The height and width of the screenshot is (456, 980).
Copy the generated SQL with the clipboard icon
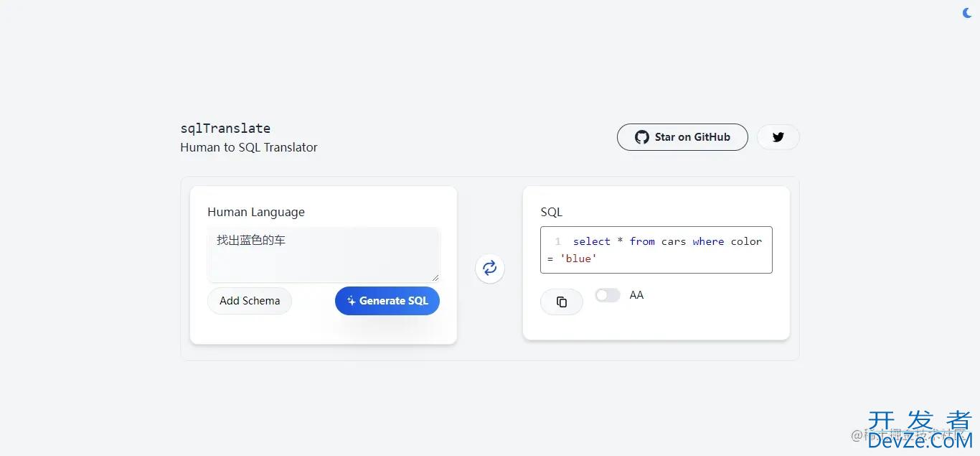pos(562,302)
